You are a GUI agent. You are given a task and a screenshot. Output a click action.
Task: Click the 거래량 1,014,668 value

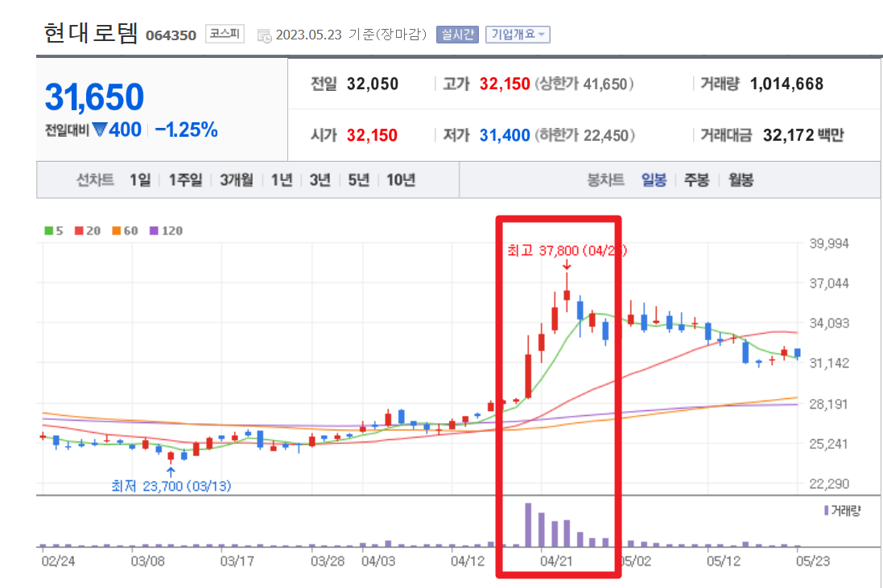click(786, 84)
